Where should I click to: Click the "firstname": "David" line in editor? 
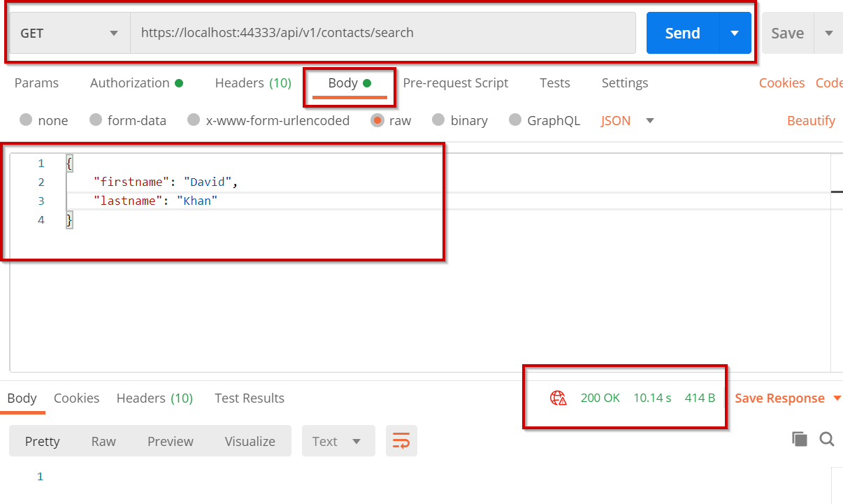point(166,182)
